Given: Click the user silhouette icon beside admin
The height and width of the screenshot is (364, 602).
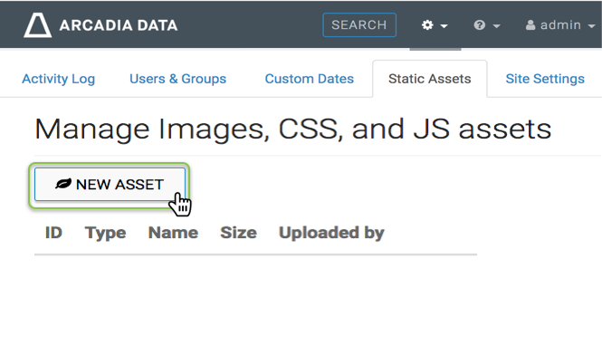Looking at the screenshot, I should pyautogui.click(x=530, y=25).
